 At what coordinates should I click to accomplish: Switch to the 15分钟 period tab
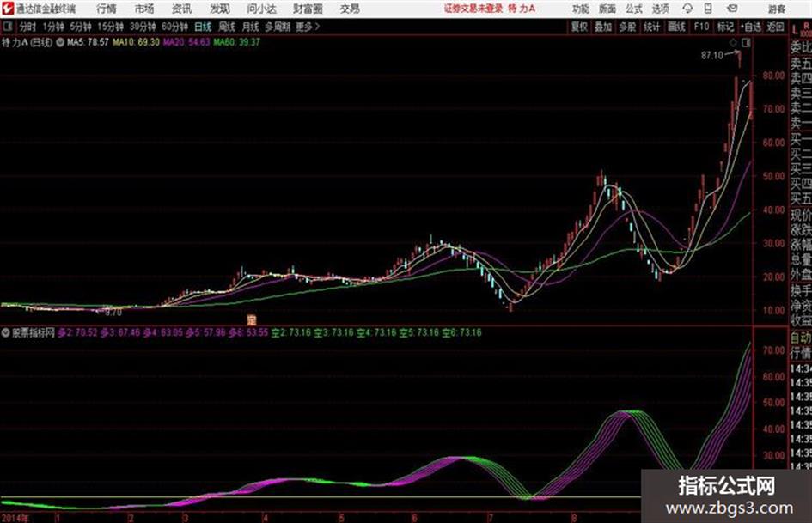[x=111, y=27]
